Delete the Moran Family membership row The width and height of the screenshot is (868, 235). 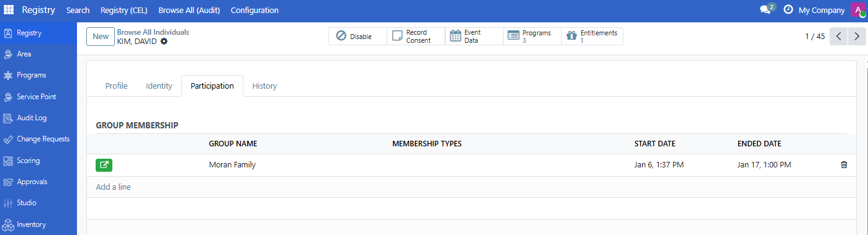click(844, 165)
